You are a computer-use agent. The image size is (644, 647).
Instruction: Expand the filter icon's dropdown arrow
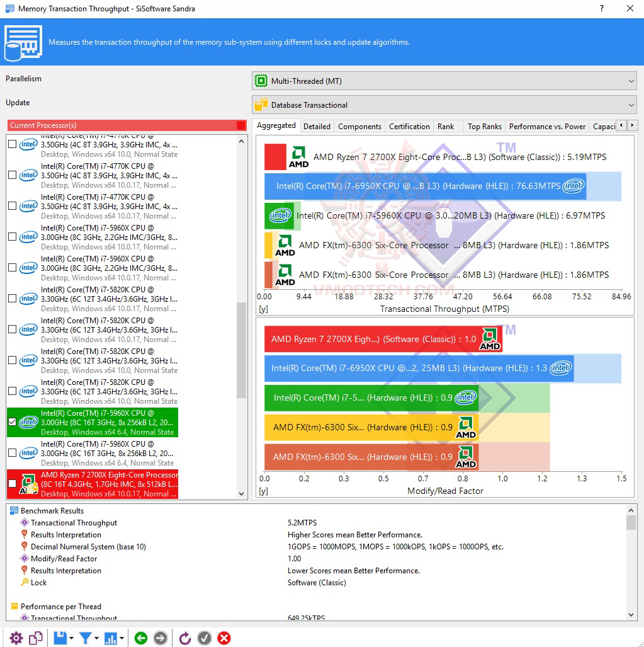pos(96,638)
